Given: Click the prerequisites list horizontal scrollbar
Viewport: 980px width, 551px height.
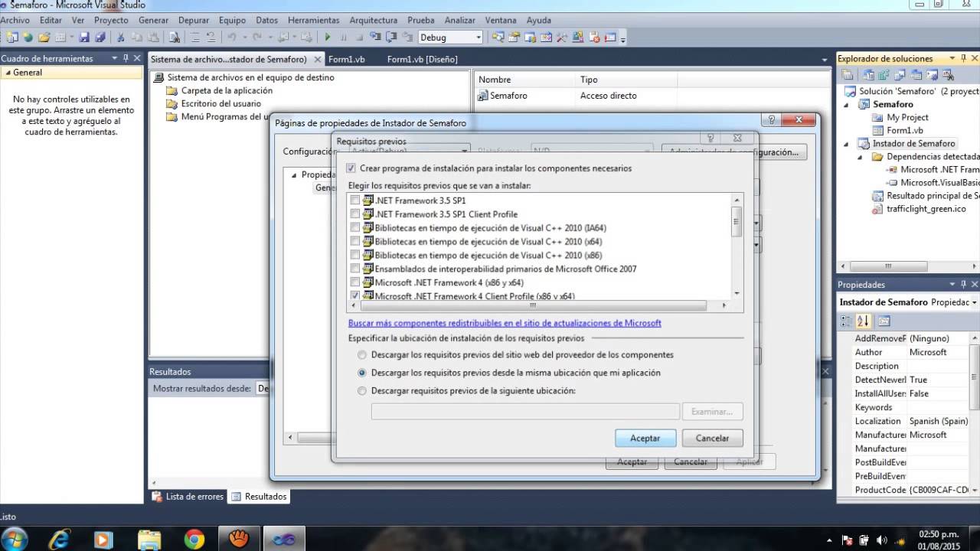Looking at the screenshot, I should click(535, 305).
